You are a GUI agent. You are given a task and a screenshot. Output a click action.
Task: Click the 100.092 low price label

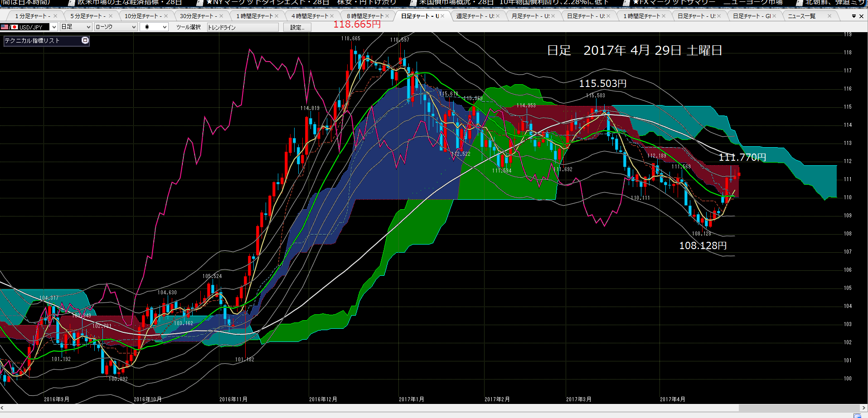coord(118,379)
